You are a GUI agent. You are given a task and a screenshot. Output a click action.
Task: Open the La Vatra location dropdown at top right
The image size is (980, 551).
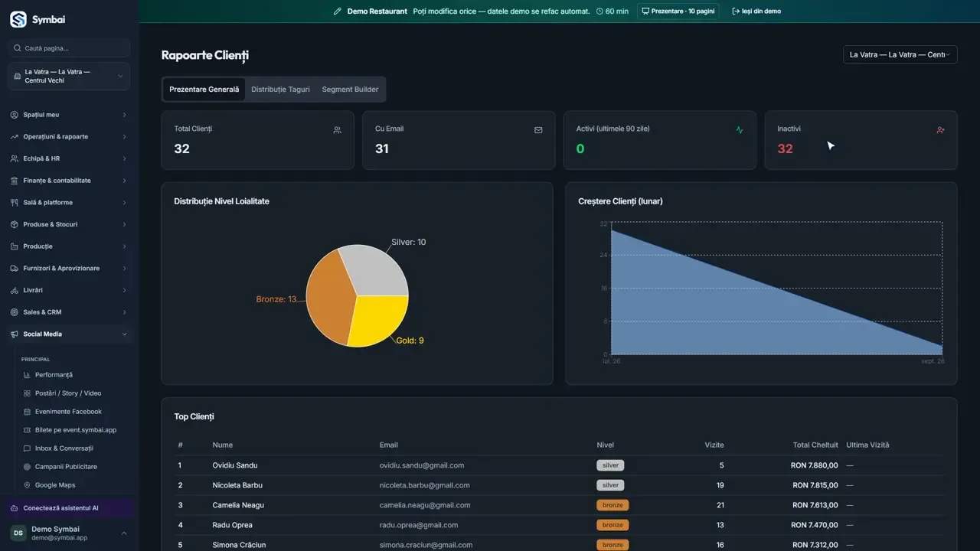pos(900,55)
